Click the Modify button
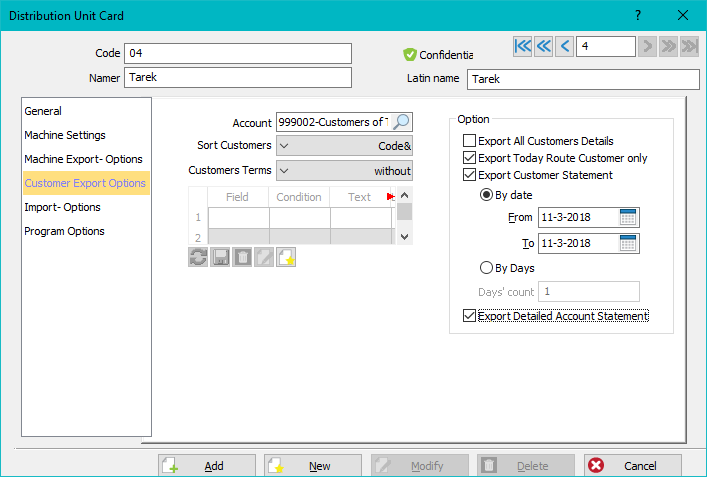The image size is (707, 477). 420,465
